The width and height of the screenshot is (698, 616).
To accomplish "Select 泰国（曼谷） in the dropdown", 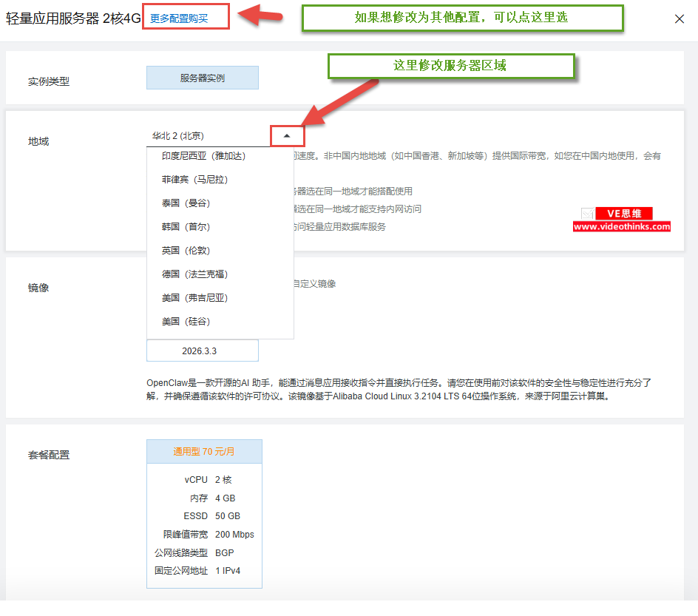I will [186, 203].
